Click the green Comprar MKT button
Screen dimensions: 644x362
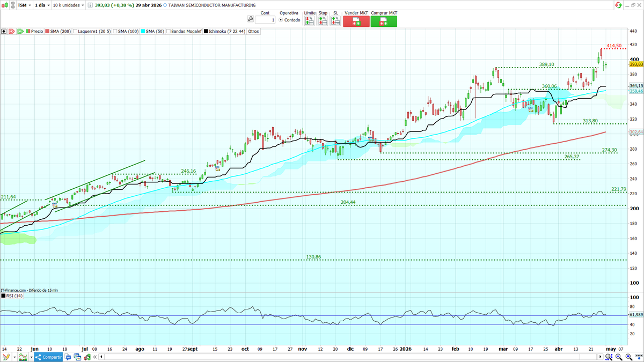[x=384, y=21]
